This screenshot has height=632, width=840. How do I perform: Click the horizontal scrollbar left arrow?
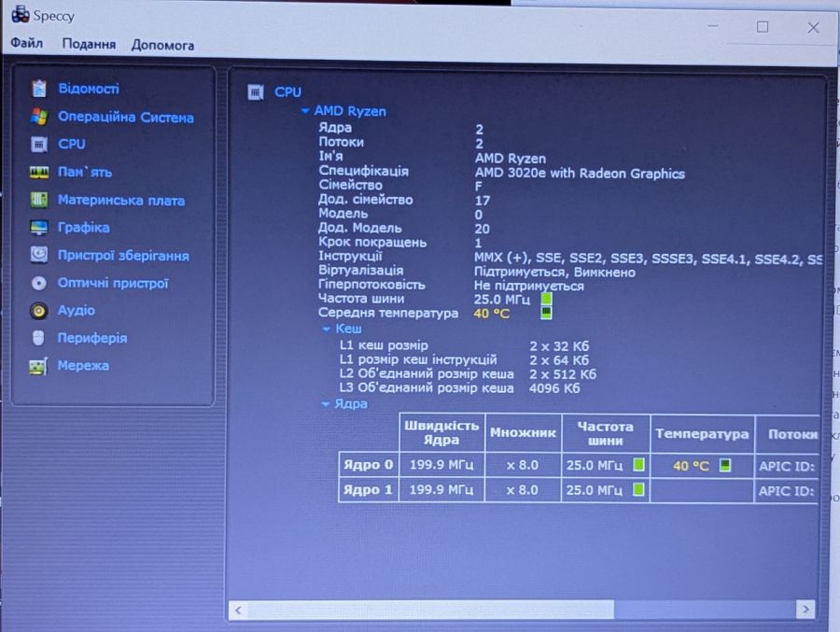(238, 610)
